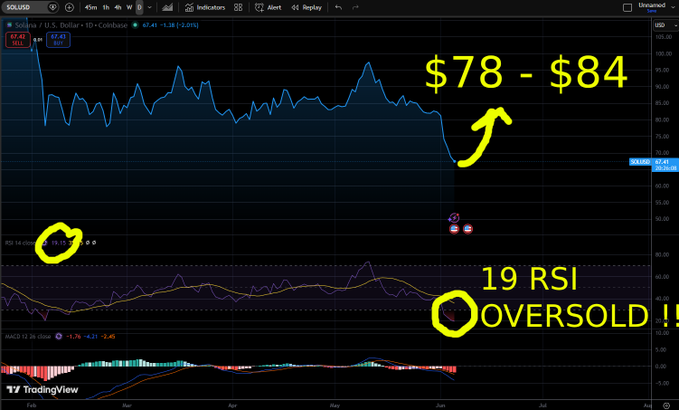This screenshot has height=410, width=679.
Task: Select the W weekly timeframe
Action: coord(129,7)
